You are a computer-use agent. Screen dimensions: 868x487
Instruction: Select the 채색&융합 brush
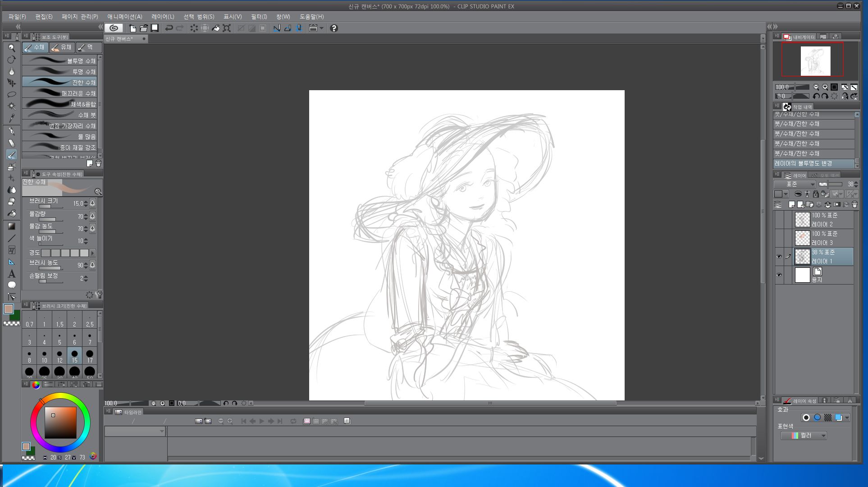59,104
